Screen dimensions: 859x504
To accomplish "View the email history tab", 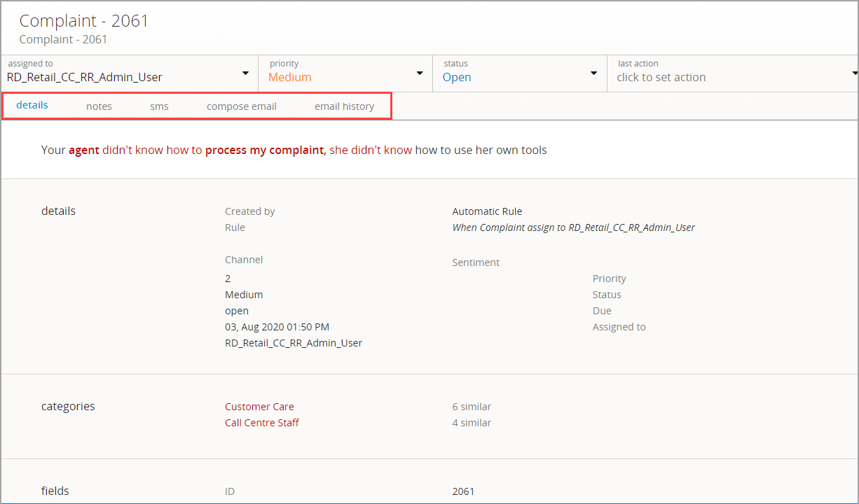I will pos(344,106).
